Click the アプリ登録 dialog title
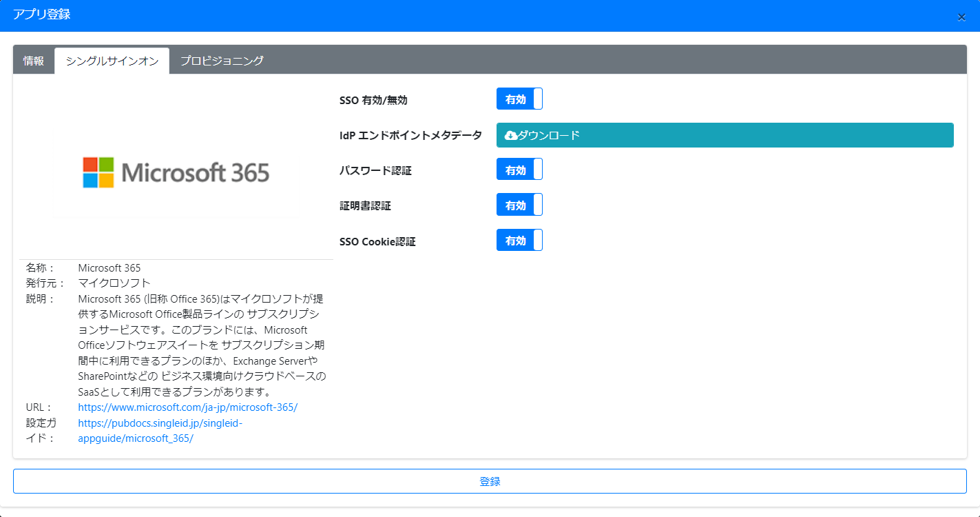Screen dimensions: 980x517 point(41,14)
